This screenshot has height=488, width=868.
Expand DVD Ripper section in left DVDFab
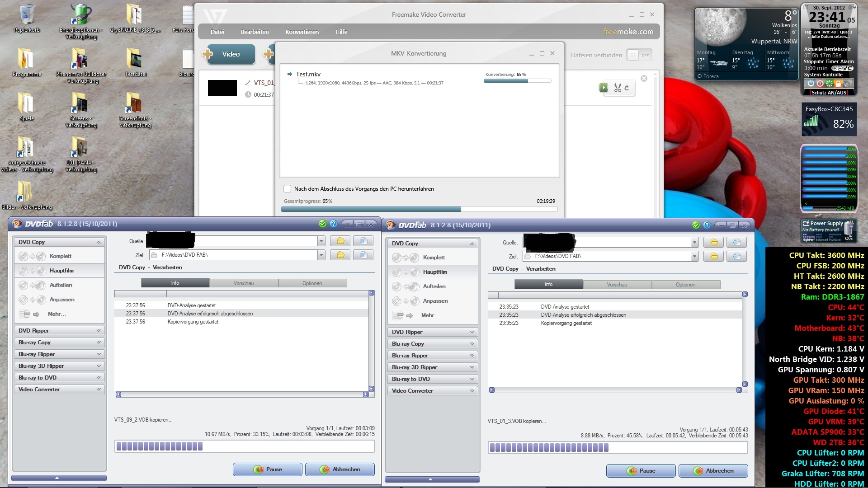59,331
